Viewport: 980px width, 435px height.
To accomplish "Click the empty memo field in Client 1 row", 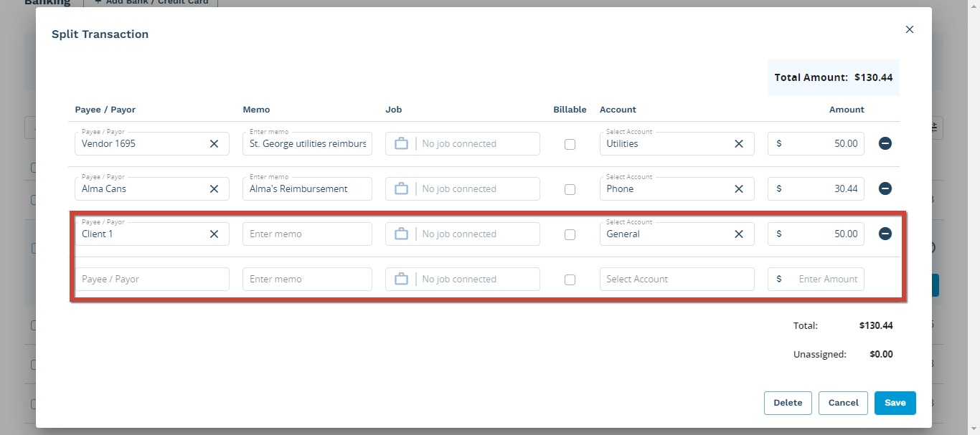I will point(307,234).
